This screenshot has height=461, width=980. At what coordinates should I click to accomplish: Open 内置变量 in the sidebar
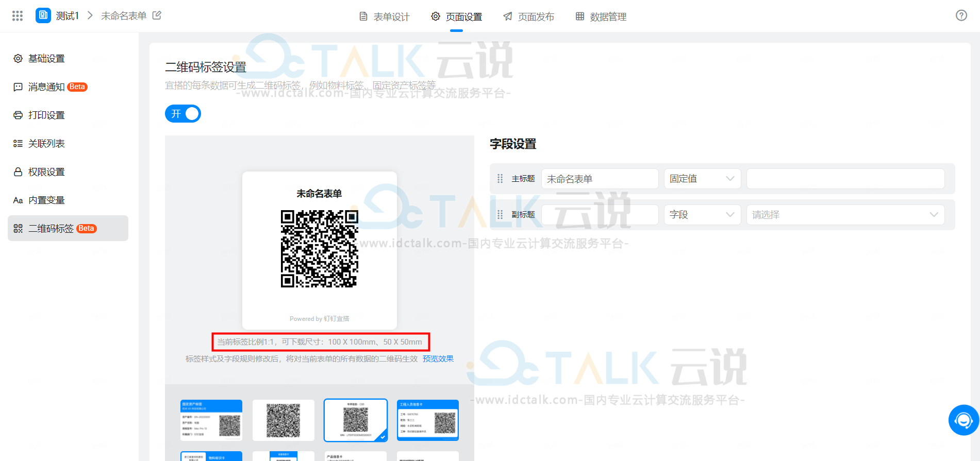(x=68, y=200)
